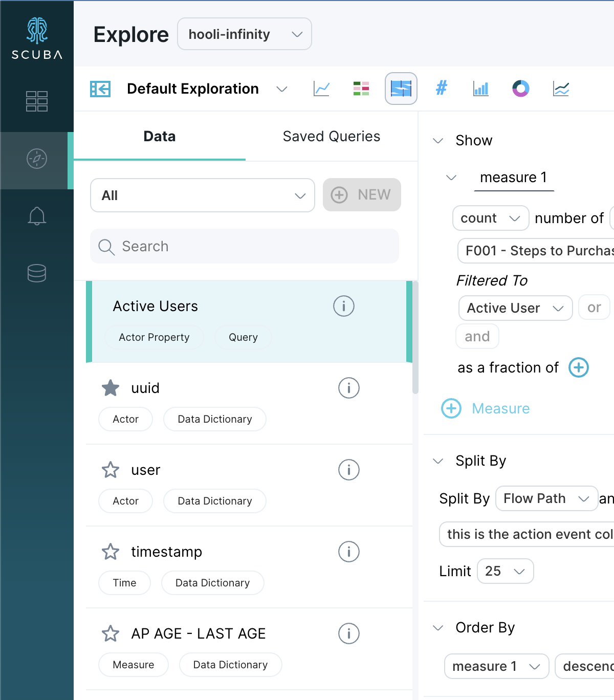614x700 pixels.
Task: Collapse the Show section
Action: [x=438, y=141]
